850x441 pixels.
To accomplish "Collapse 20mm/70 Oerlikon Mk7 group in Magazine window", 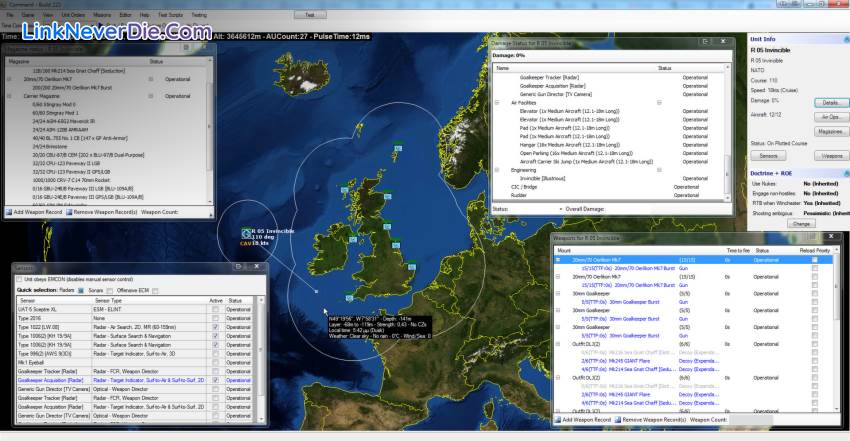I will coord(9,79).
